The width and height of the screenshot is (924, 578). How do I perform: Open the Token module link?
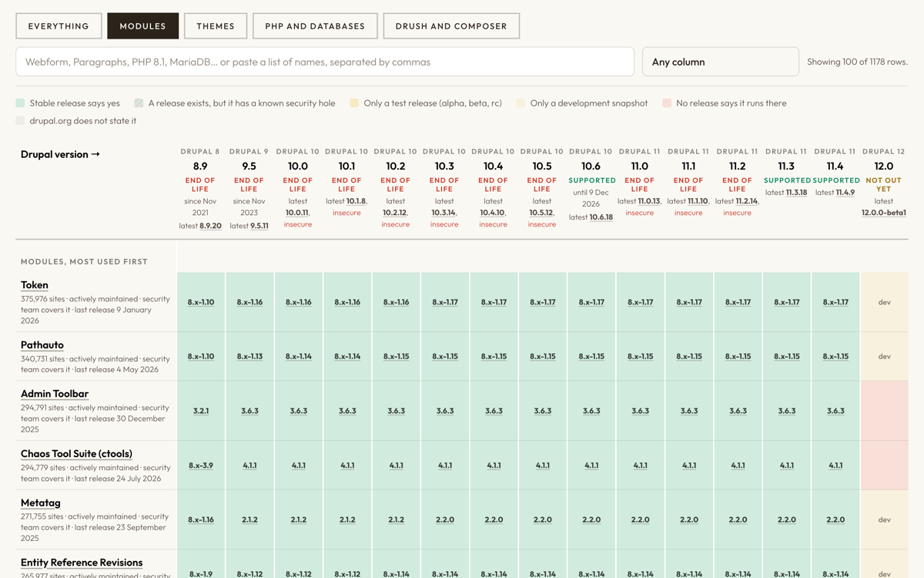[35, 285]
